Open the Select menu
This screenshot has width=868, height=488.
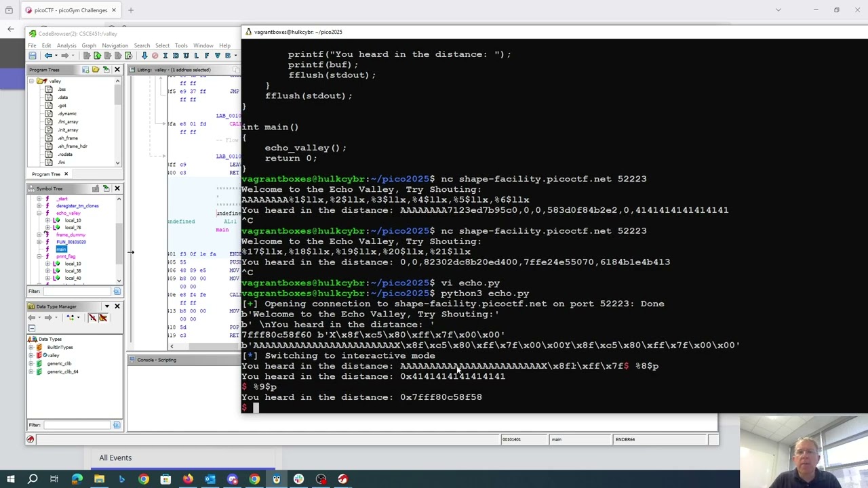click(162, 45)
